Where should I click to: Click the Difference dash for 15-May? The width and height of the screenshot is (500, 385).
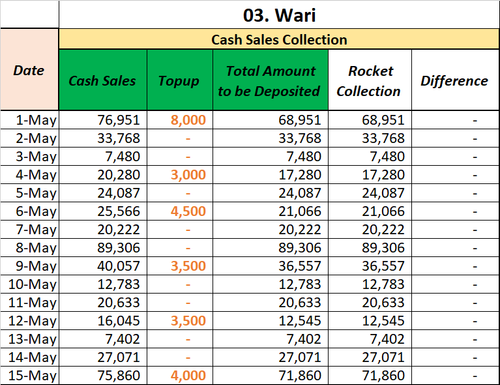tap(455, 375)
